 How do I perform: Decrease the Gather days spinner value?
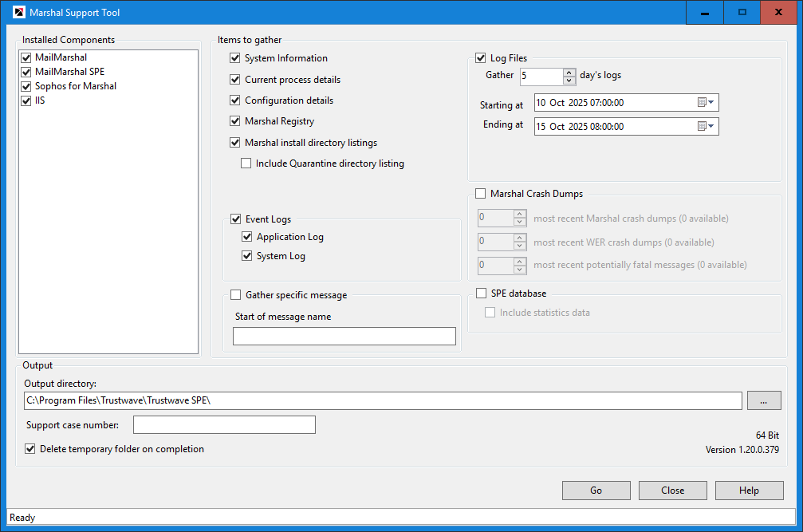(569, 81)
